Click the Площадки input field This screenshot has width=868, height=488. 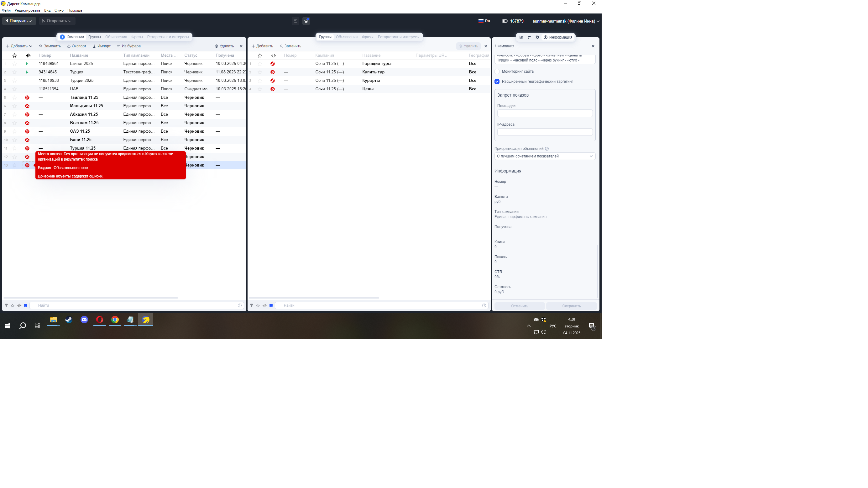pyautogui.click(x=545, y=113)
